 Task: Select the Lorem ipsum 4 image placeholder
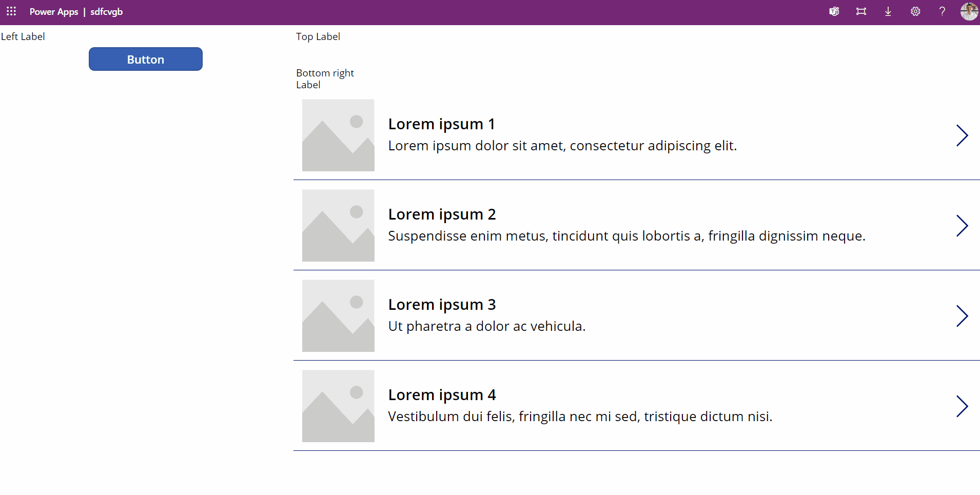(x=338, y=406)
